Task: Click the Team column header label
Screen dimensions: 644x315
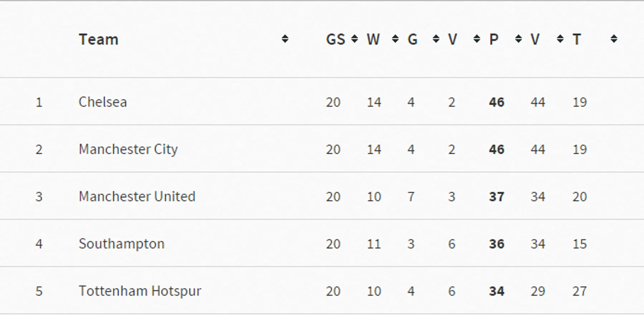Action: (x=98, y=39)
